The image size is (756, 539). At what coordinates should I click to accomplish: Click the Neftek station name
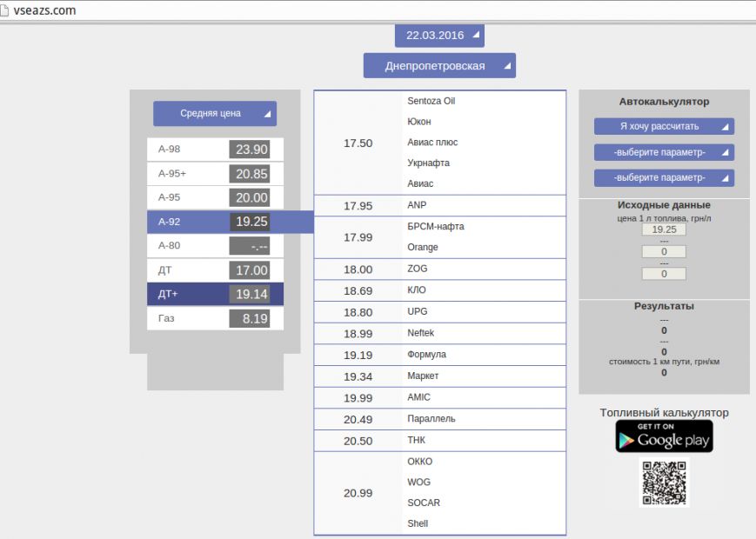(420, 333)
